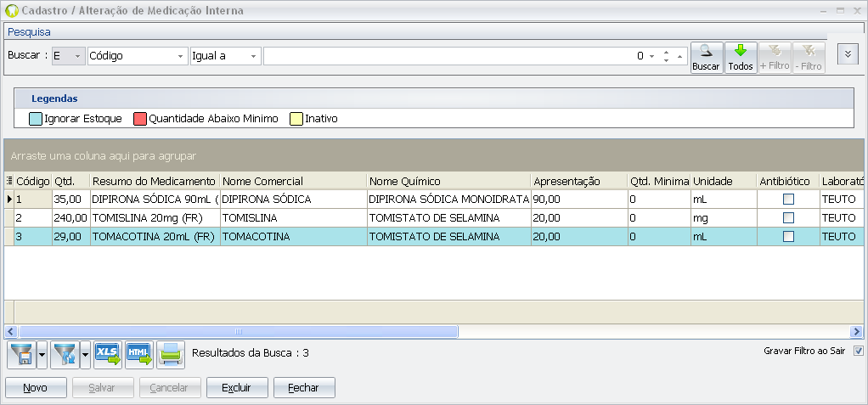Open the Igual a condition dropdown
Screen dimensions: 868x405
tap(253, 56)
